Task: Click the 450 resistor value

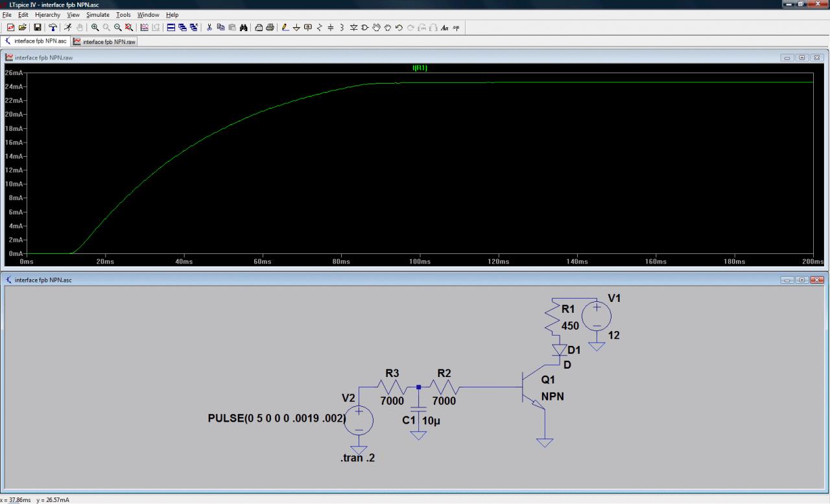Action: pyautogui.click(x=570, y=326)
